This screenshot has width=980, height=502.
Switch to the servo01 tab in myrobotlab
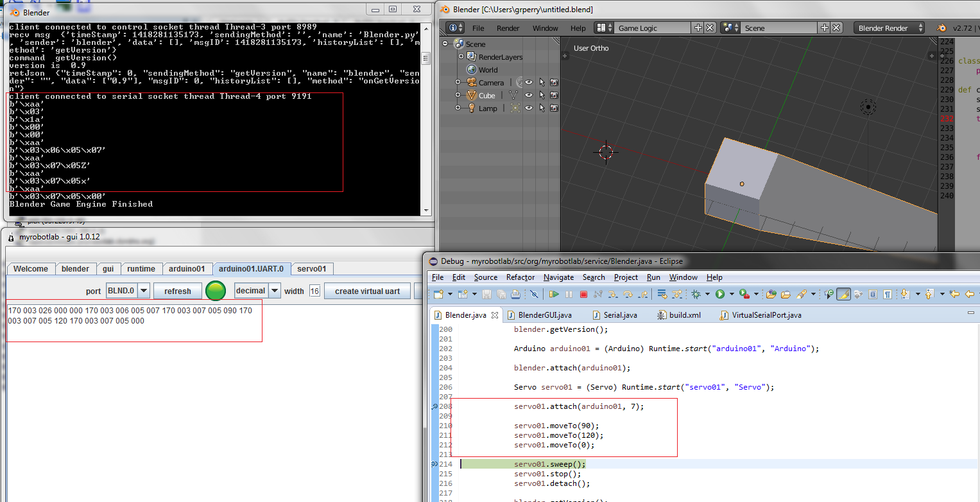tap(311, 269)
